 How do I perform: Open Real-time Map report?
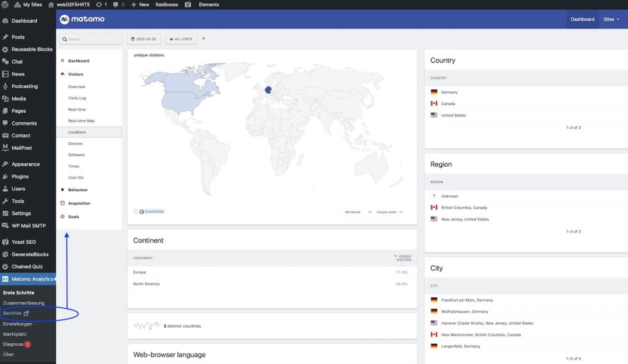(x=82, y=121)
